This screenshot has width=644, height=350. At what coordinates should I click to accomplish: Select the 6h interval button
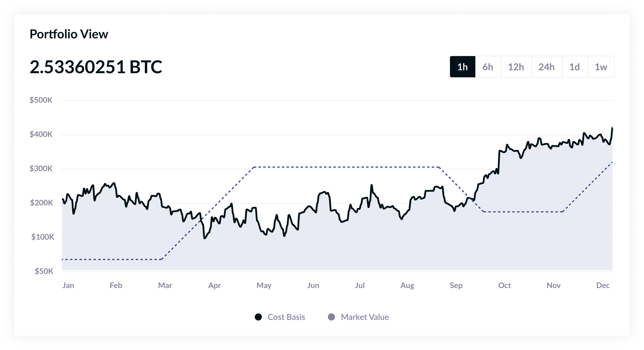point(488,67)
